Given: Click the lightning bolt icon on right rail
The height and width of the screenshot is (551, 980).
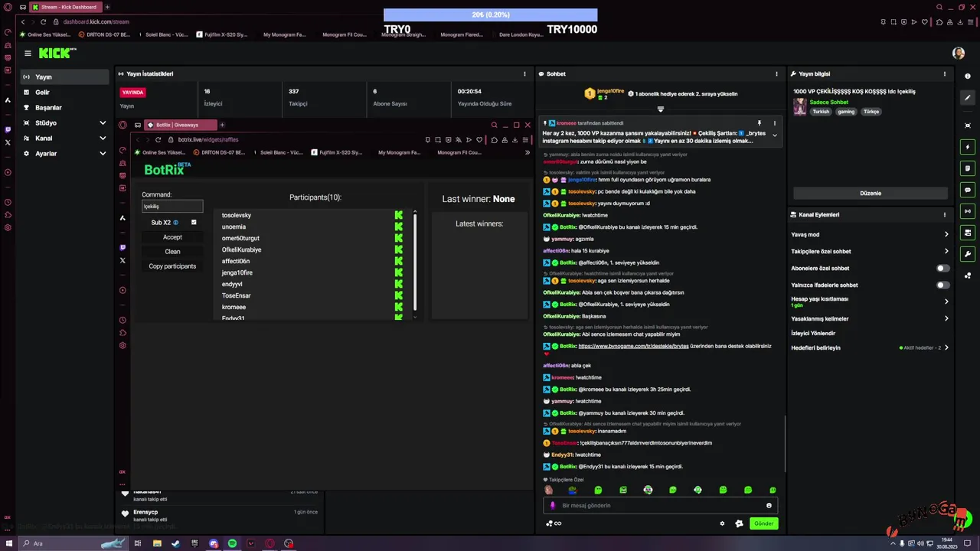Looking at the screenshot, I should click(968, 147).
